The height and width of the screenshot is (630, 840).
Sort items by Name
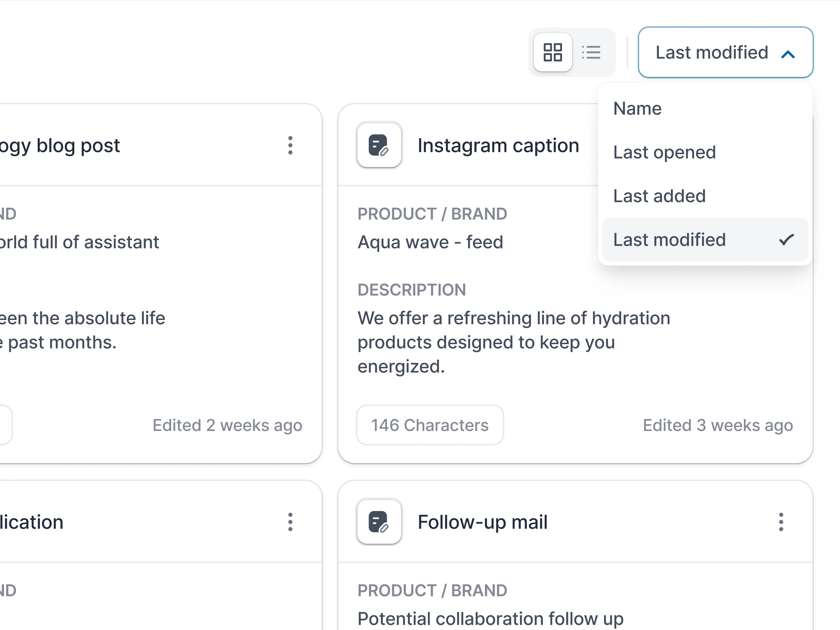click(638, 109)
